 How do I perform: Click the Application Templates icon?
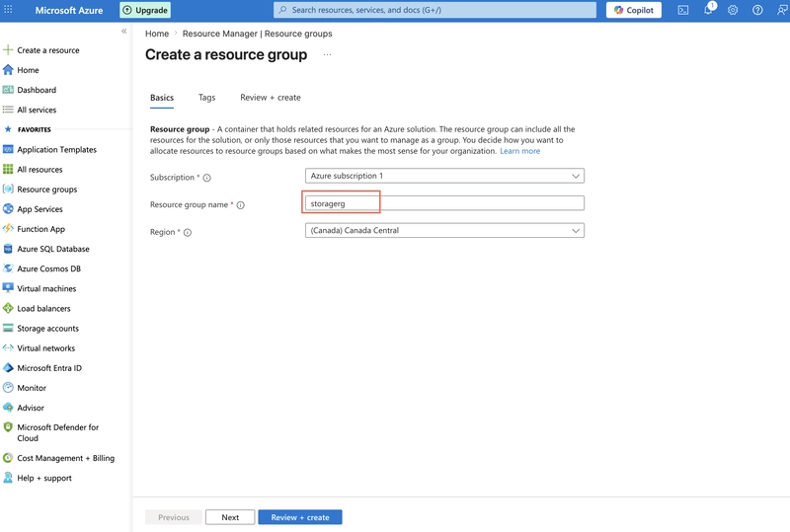click(x=8, y=149)
